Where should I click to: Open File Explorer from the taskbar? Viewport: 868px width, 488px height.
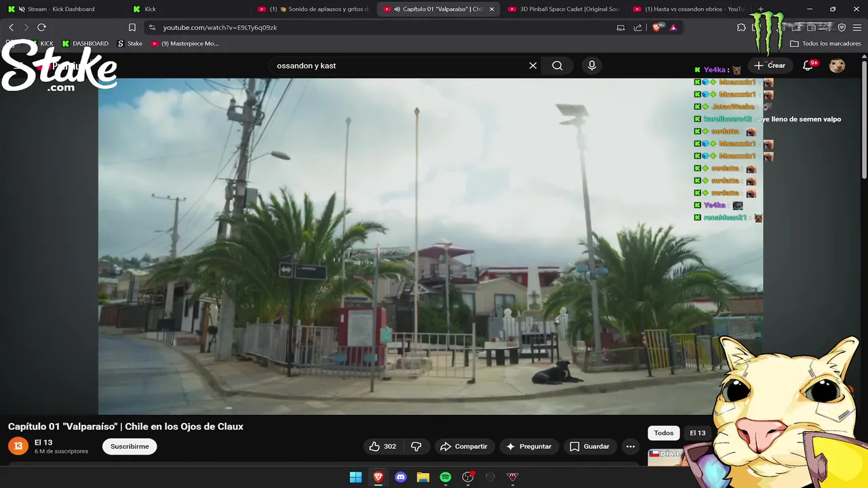[x=423, y=477]
